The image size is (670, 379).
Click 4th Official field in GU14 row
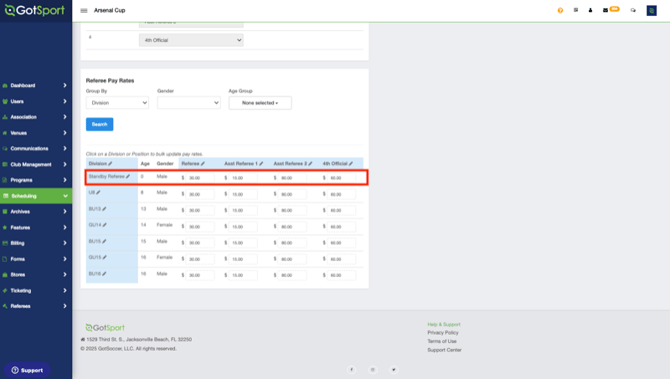(341, 226)
